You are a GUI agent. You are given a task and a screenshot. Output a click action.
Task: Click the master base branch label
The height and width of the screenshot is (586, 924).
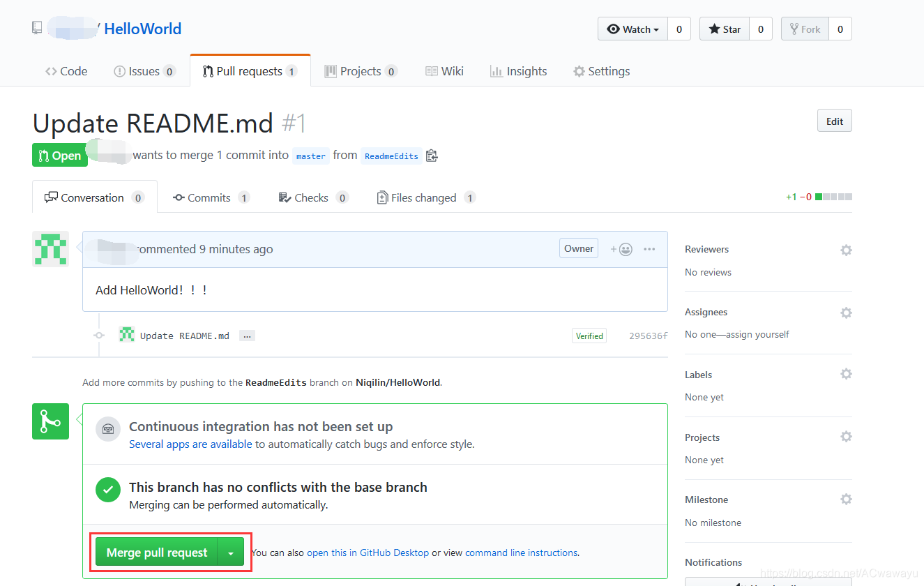(x=310, y=156)
